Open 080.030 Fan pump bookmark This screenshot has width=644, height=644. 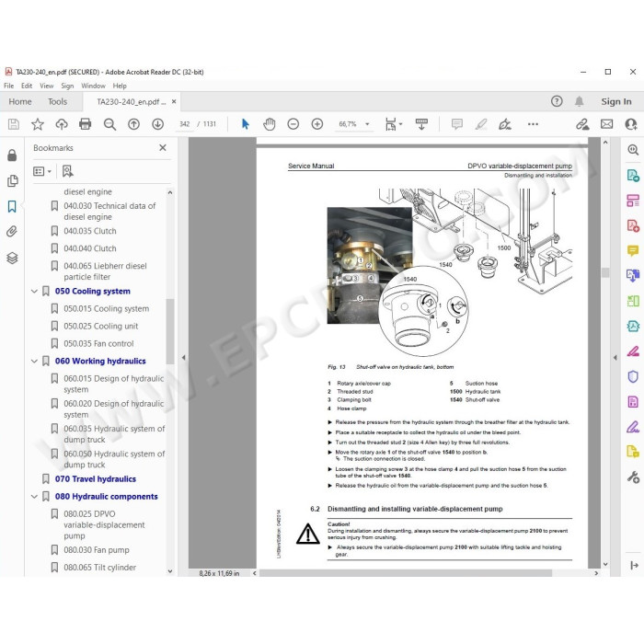coord(97,550)
